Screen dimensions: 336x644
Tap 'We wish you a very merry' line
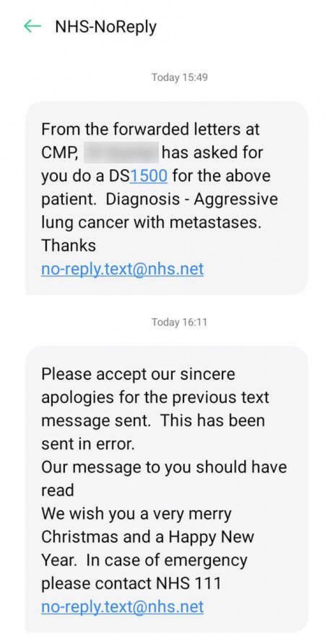click(x=136, y=514)
